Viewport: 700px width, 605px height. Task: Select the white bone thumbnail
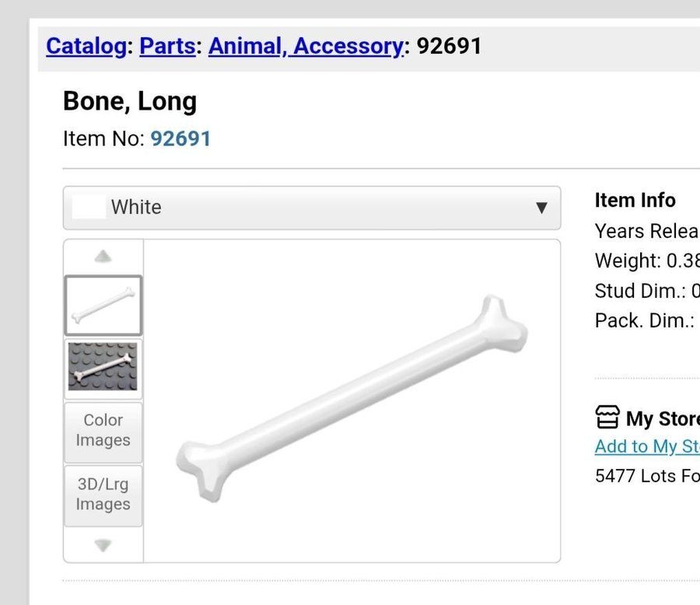103,305
